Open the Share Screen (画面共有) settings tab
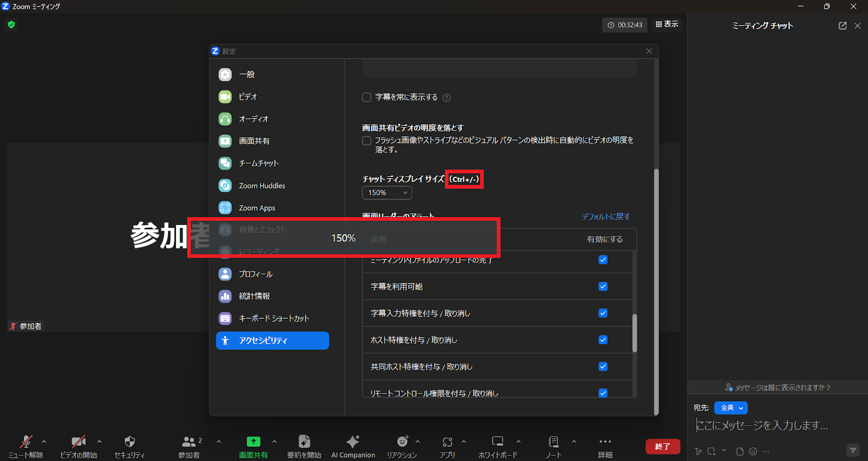The image size is (868, 461). (x=272, y=141)
